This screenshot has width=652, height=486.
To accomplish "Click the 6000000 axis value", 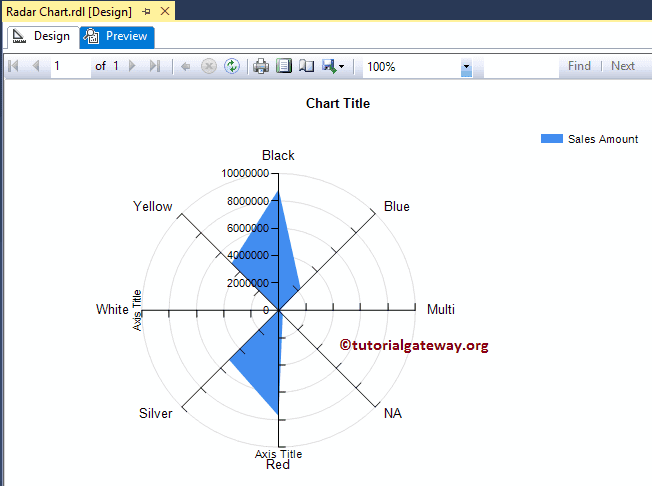I will (248, 228).
